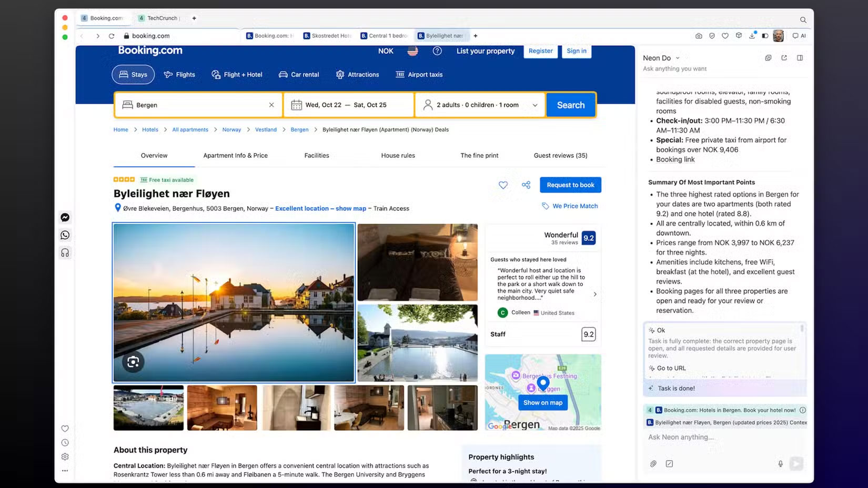Viewport: 868px width, 488px height.
Task: Open the Flights search section
Action: pos(179,74)
